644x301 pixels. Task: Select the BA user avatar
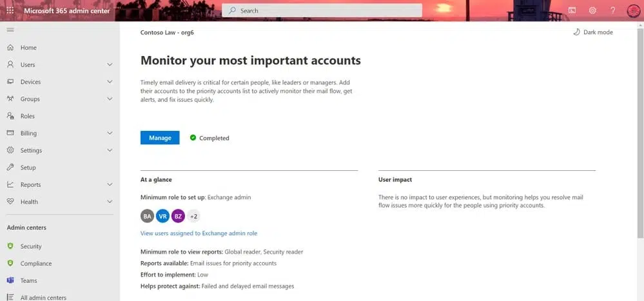[147, 216]
